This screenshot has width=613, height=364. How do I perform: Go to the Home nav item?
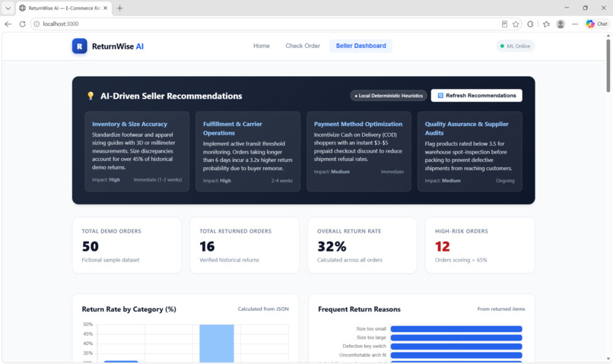(x=261, y=46)
